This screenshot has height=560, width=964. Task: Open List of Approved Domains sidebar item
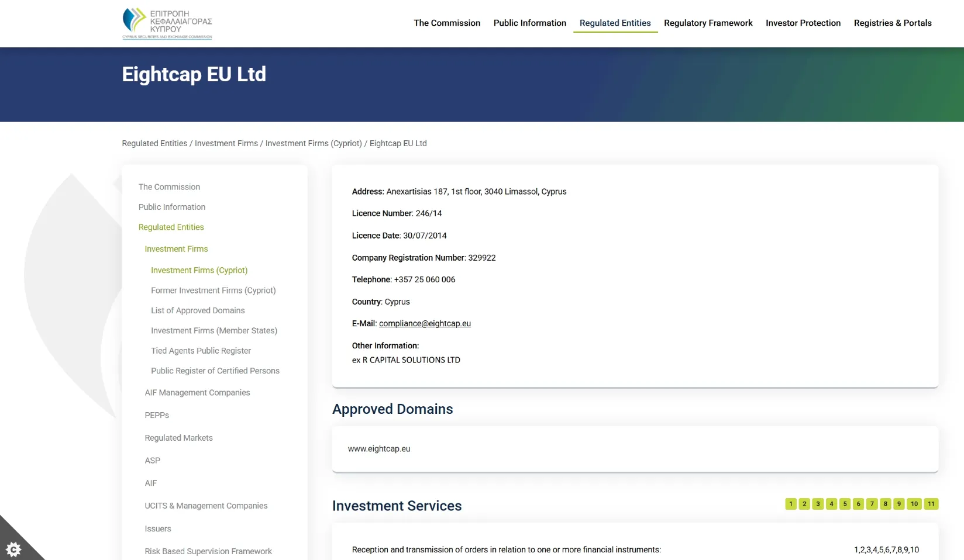(198, 310)
